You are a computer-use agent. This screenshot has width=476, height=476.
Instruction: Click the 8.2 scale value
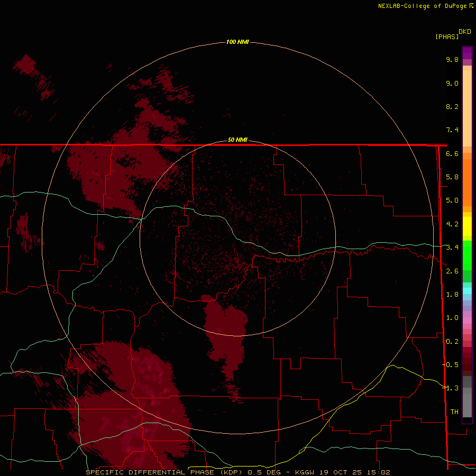click(452, 106)
